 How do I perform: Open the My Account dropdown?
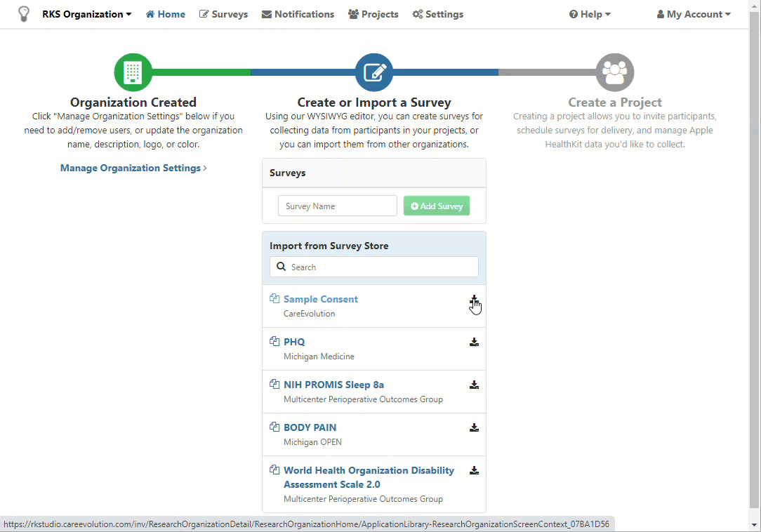pyautogui.click(x=694, y=14)
